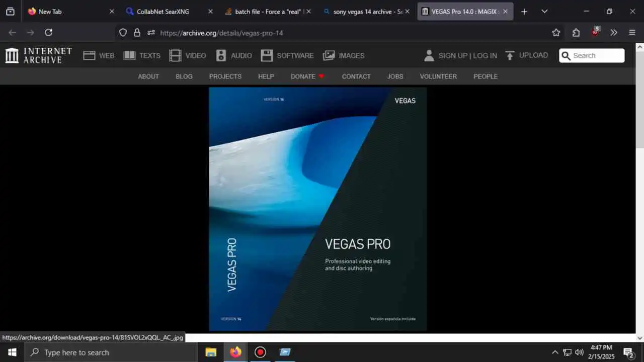The width and height of the screenshot is (644, 362).
Task: Close the New Tab tab
Action: 112,11
